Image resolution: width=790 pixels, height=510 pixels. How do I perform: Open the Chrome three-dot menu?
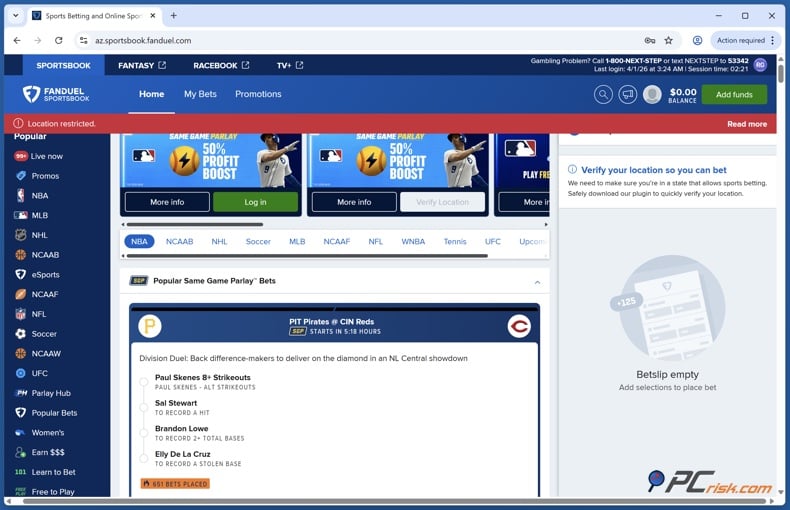point(772,40)
